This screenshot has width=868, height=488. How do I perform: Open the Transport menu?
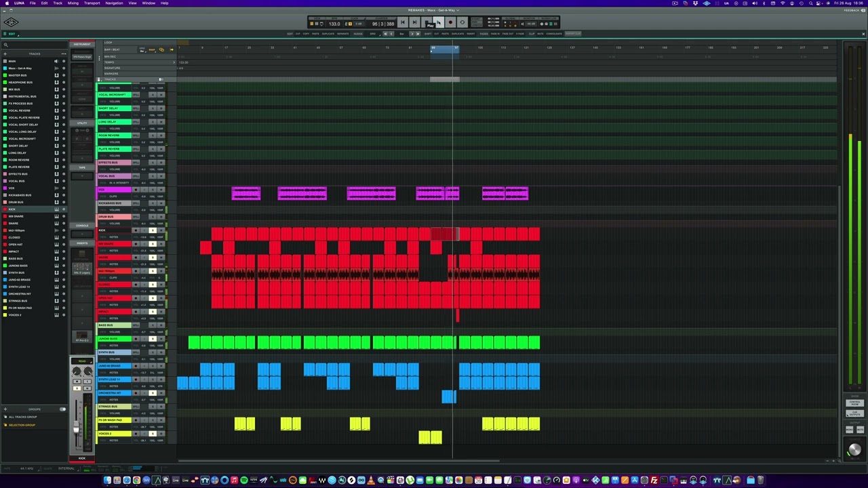pyautogui.click(x=92, y=3)
